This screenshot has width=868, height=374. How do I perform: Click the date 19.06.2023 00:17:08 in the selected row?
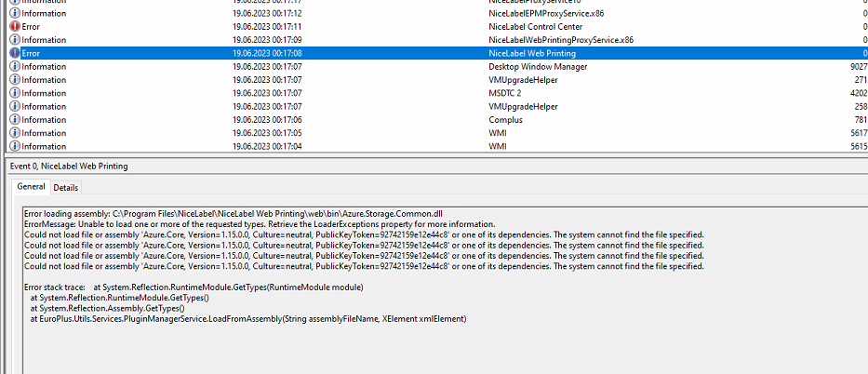[x=267, y=53]
